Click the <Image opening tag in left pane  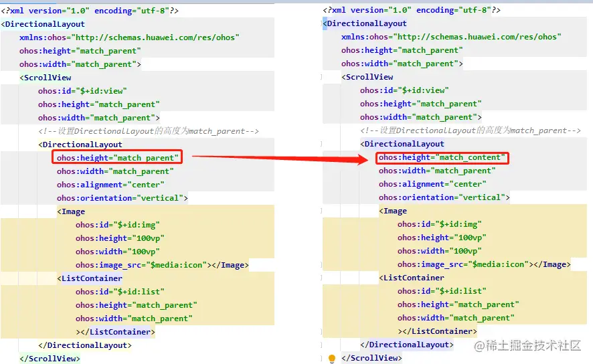click(x=71, y=211)
